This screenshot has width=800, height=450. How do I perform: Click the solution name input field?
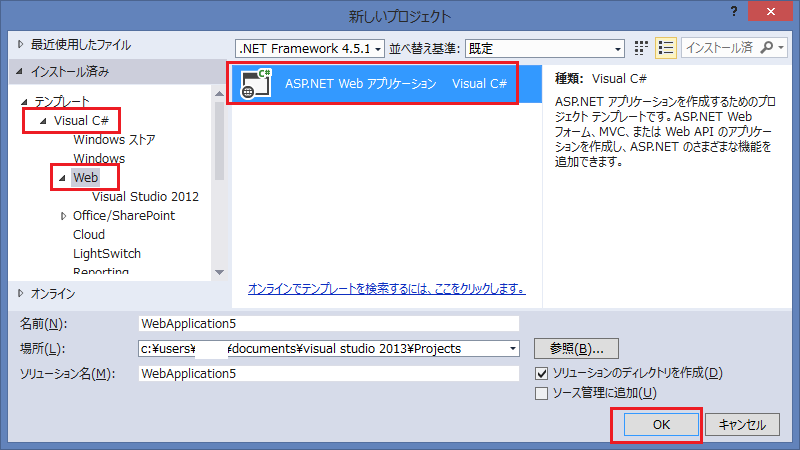(329, 373)
